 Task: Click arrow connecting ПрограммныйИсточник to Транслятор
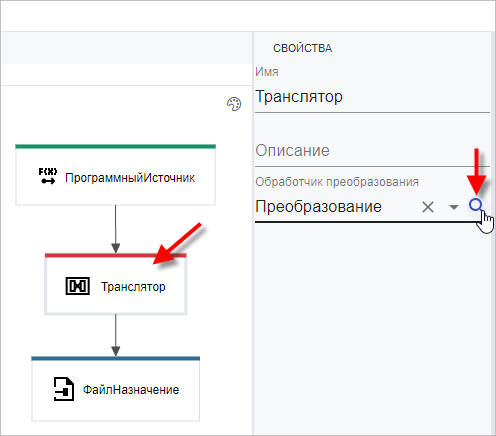point(115,229)
